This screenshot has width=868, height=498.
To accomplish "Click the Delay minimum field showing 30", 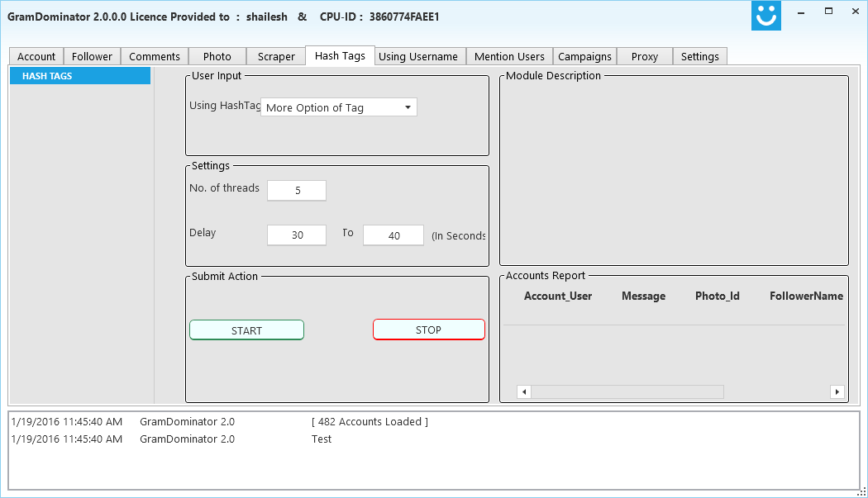I will 297,235.
